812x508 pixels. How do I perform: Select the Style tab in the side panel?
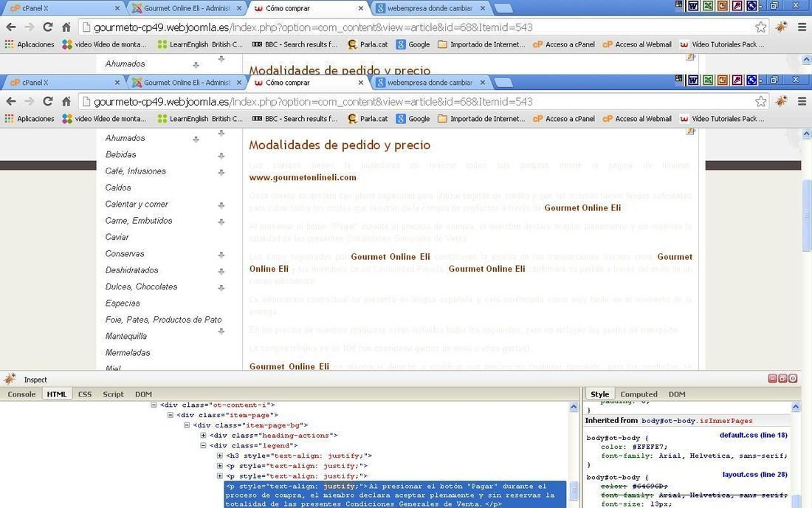tap(599, 394)
